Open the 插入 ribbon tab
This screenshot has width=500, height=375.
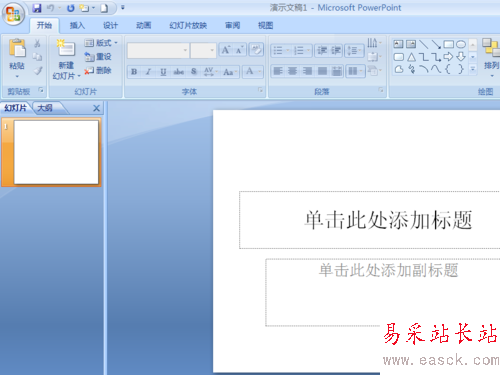(x=77, y=25)
